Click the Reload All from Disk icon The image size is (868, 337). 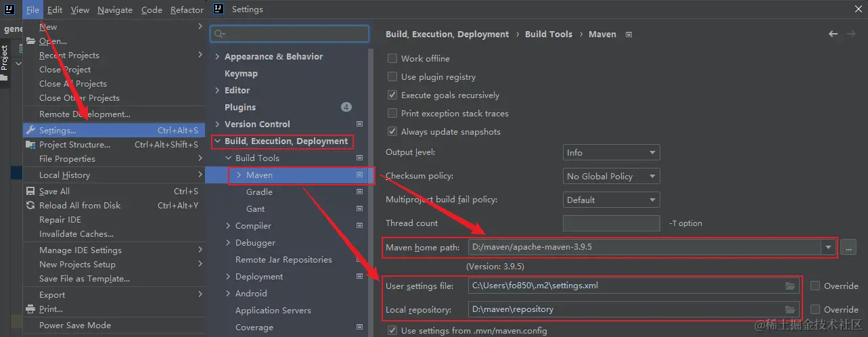pos(30,206)
